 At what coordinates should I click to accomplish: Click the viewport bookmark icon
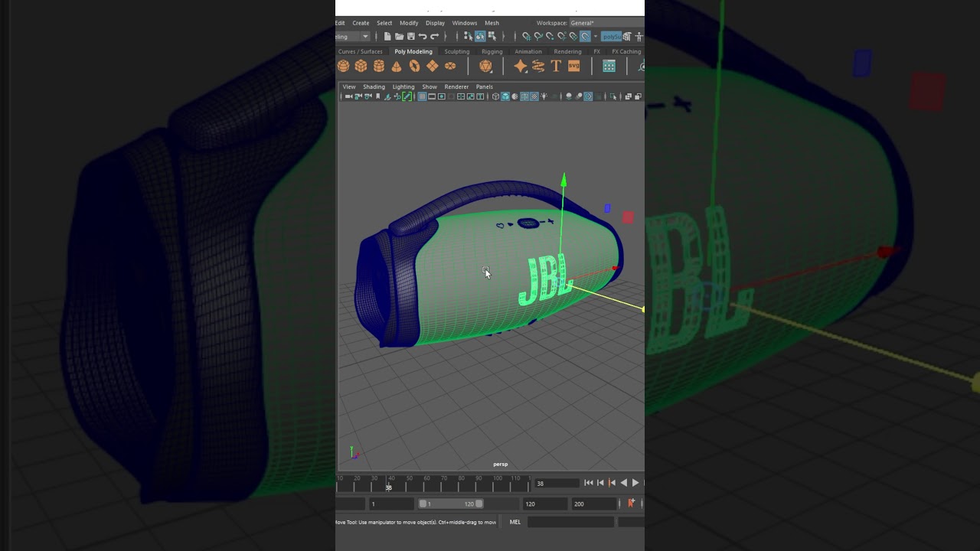(x=377, y=96)
